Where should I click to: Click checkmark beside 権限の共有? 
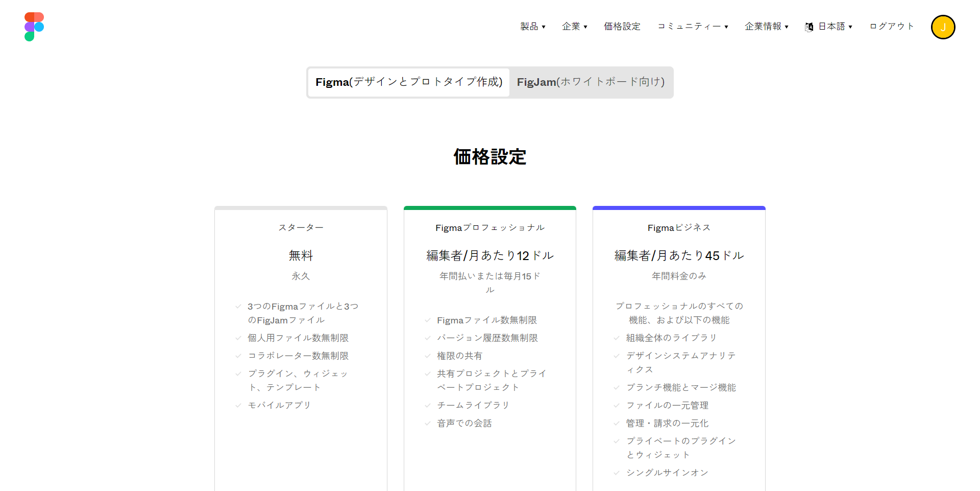point(428,356)
